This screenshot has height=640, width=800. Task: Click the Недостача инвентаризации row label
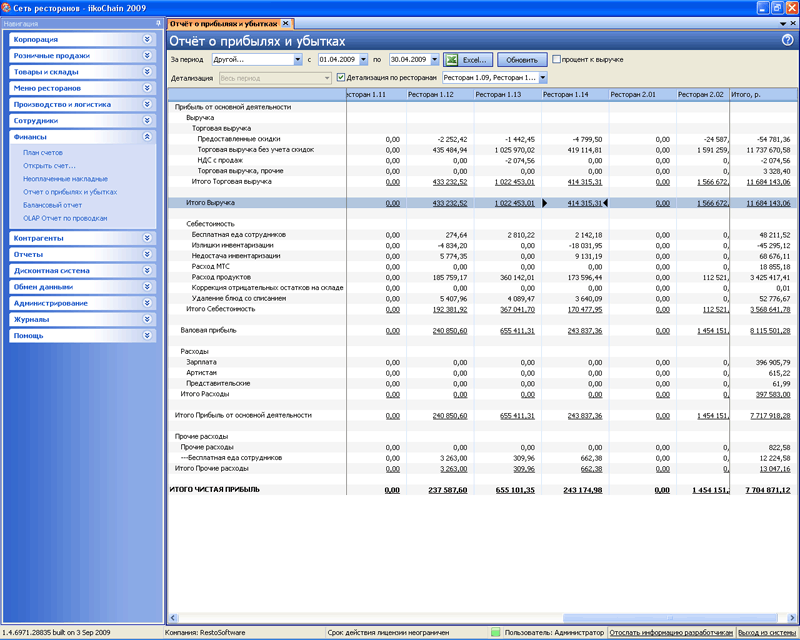236,256
